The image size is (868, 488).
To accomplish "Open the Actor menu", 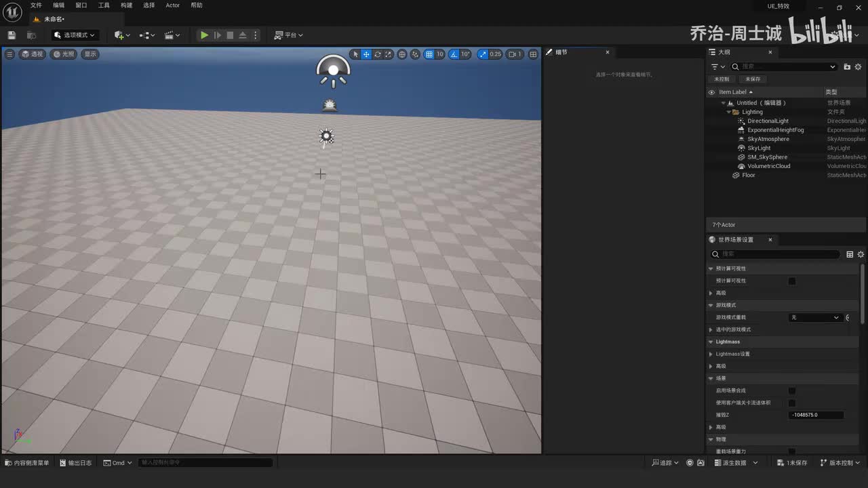I will 173,5.
